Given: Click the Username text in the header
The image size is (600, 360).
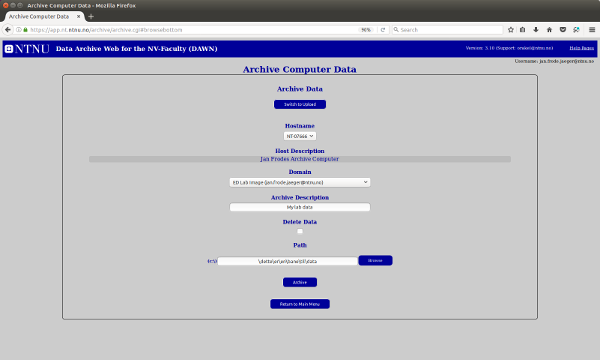Looking at the screenshot, I should click(554, 61).
